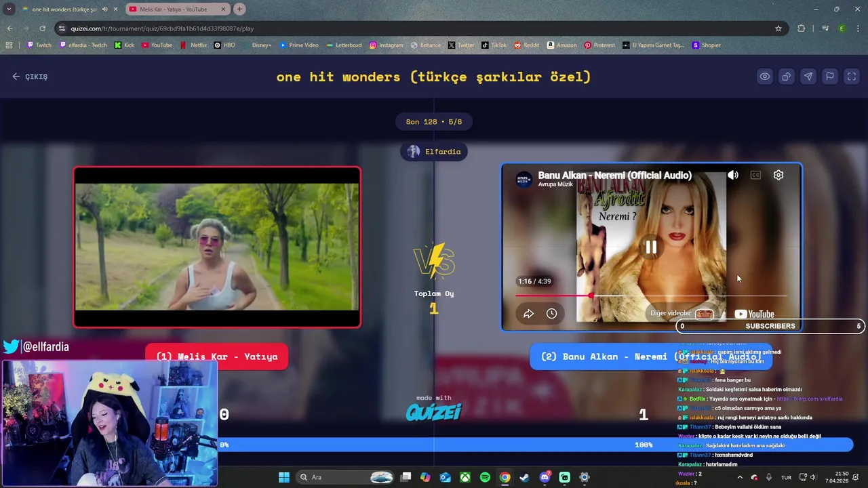Open YouTube player settings gear

click(778, 176)
